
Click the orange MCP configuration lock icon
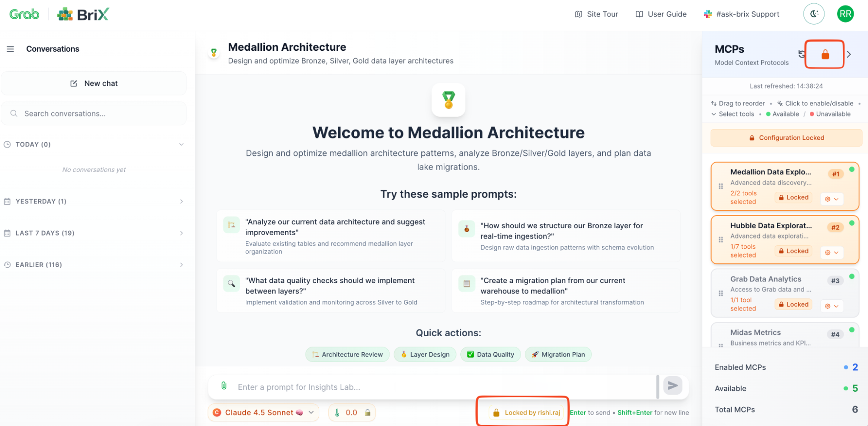pyautogui.click(x=825, y=55)
